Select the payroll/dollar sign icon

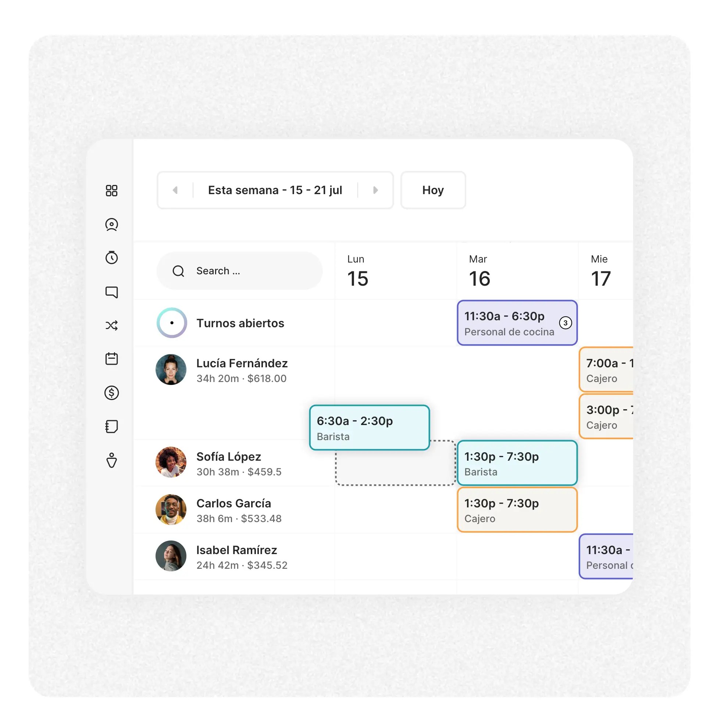pos(111,393)
